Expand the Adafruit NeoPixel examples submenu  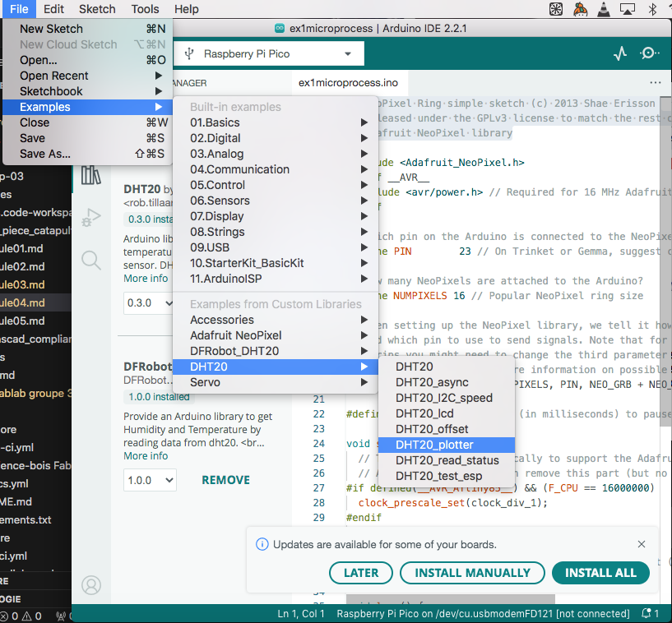point(276,335)
